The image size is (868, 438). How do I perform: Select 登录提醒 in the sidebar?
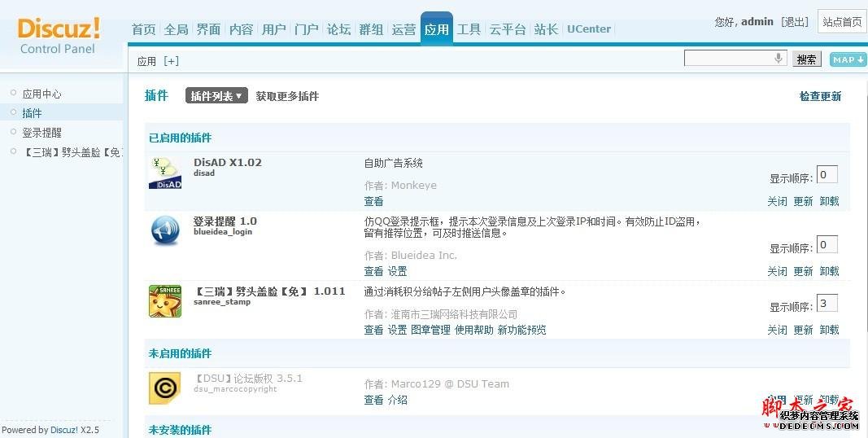coord(41,133)
